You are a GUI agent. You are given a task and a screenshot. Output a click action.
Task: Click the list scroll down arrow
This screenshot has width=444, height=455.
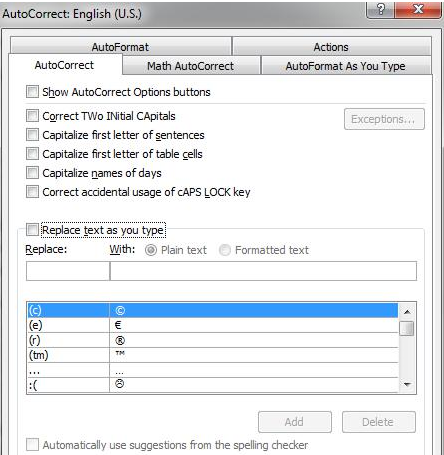[407, 385]
